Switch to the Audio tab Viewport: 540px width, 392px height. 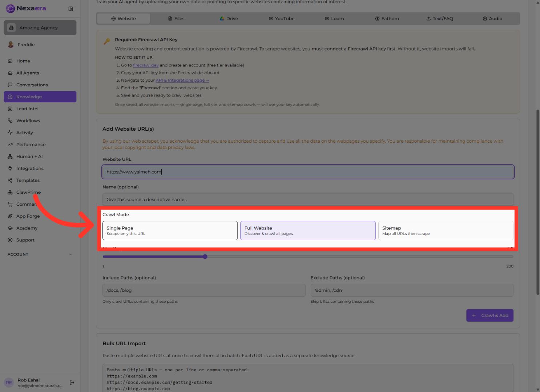tap(492, 19)
